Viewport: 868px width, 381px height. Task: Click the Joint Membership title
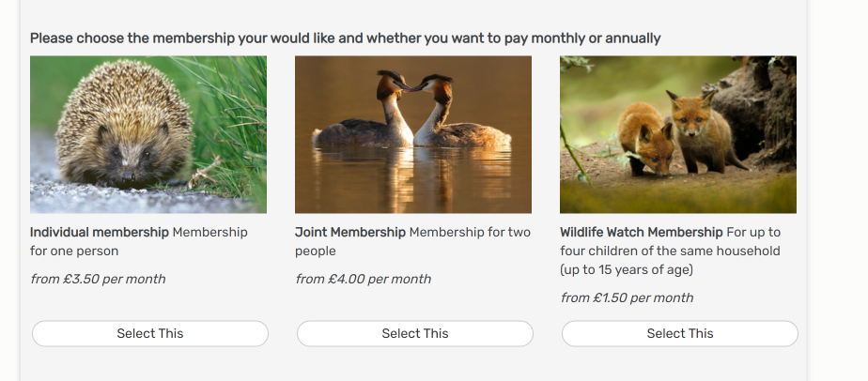pyautogui.click(x=350, y=232)
